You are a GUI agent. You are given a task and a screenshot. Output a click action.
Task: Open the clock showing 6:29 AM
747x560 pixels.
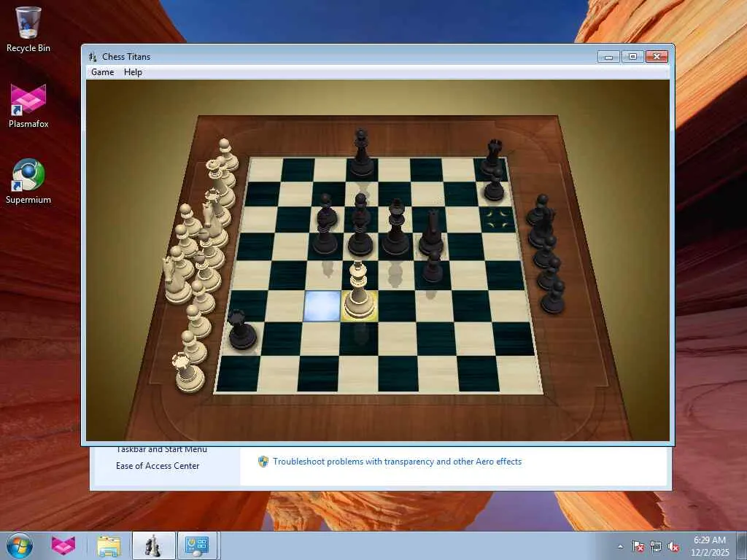click(x=709, y=545)
